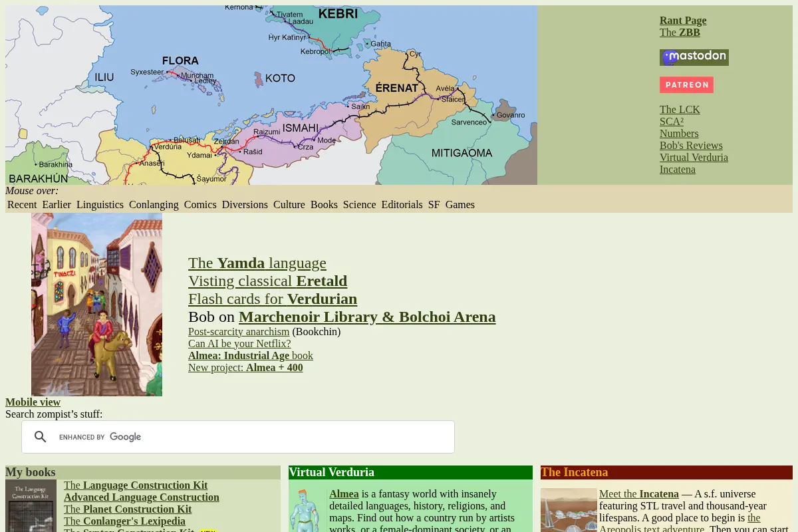
Task: Select the Books menu item
Action: click(x=324, y=205)
